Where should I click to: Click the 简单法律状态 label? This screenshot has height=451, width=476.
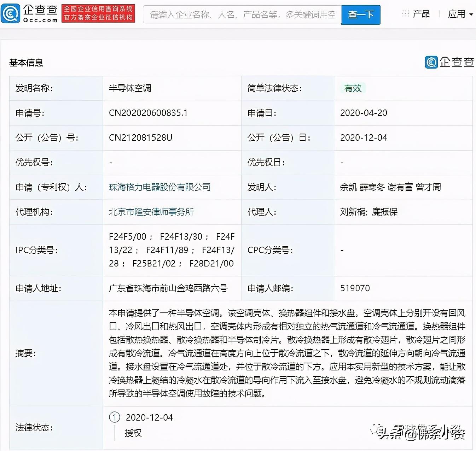click(275, 88)
